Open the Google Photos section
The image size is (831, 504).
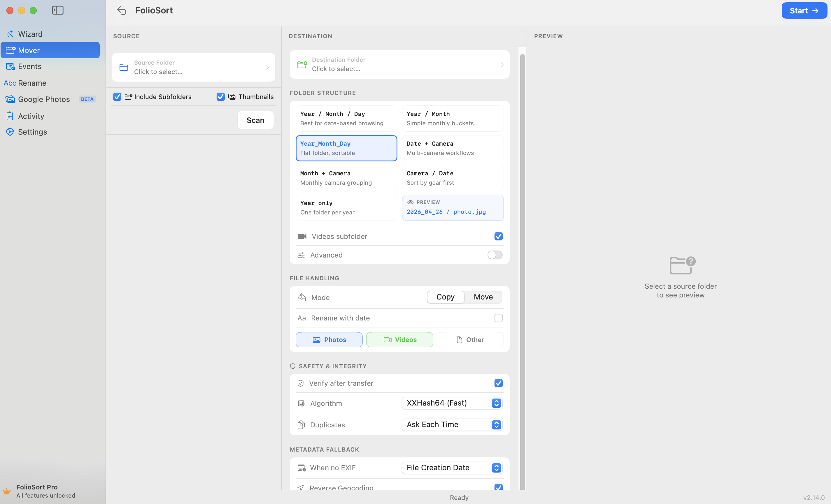coord(50,99)
